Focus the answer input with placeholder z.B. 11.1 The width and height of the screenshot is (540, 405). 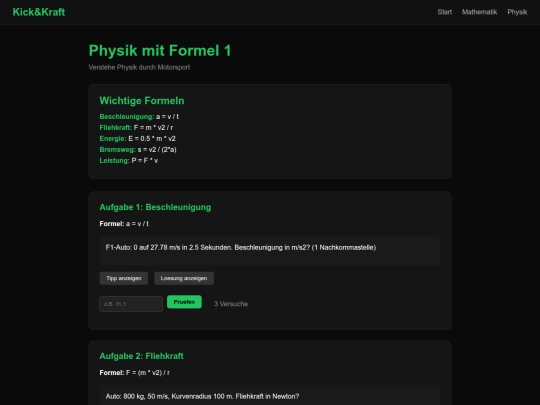tap(131, 304)
